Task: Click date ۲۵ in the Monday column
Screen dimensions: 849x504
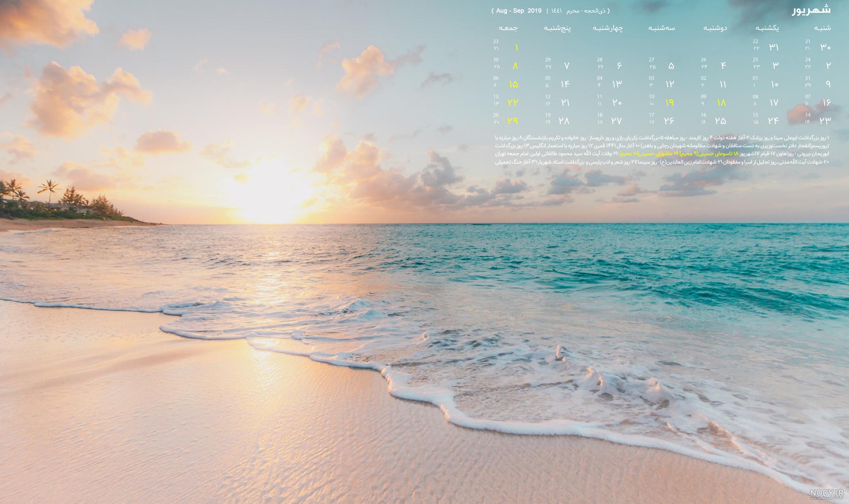Action: (721, 121)
